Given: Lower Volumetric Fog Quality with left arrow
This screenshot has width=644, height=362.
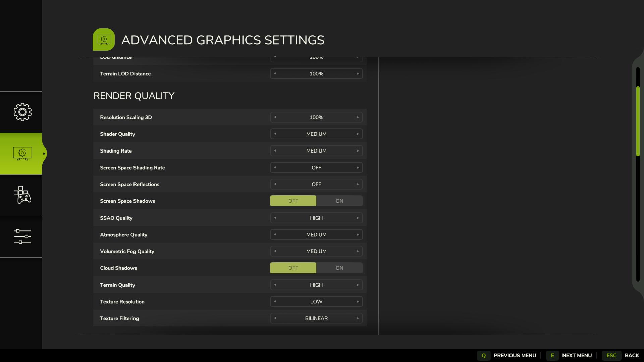Looking at the screenshot, I should 275,251.
